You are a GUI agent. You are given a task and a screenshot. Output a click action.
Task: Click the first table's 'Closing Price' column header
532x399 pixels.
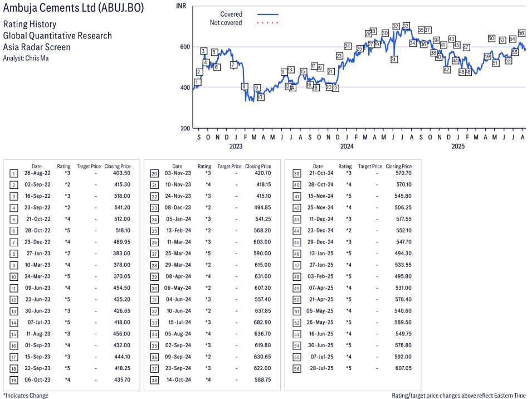tap(118, 166)
